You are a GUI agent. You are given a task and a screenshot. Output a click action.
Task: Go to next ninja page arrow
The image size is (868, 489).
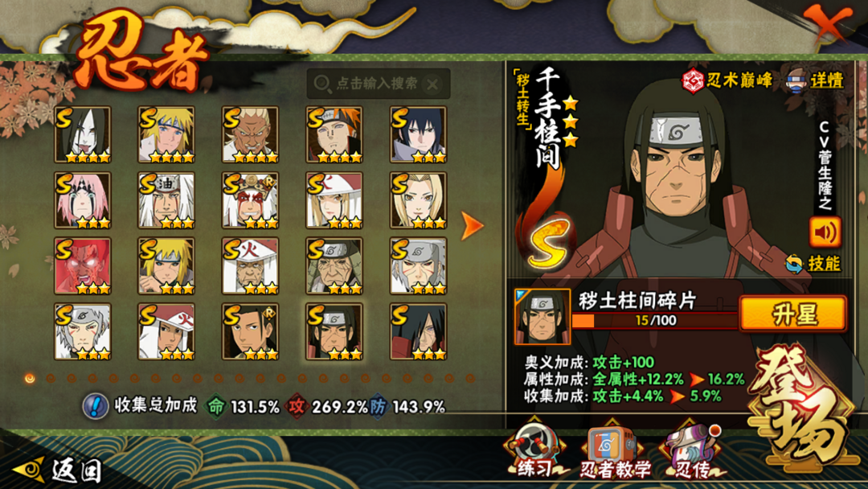coord(472,225)
